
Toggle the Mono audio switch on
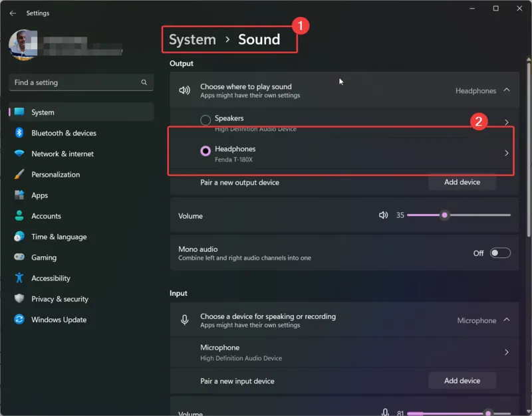[x=500, y=253]
